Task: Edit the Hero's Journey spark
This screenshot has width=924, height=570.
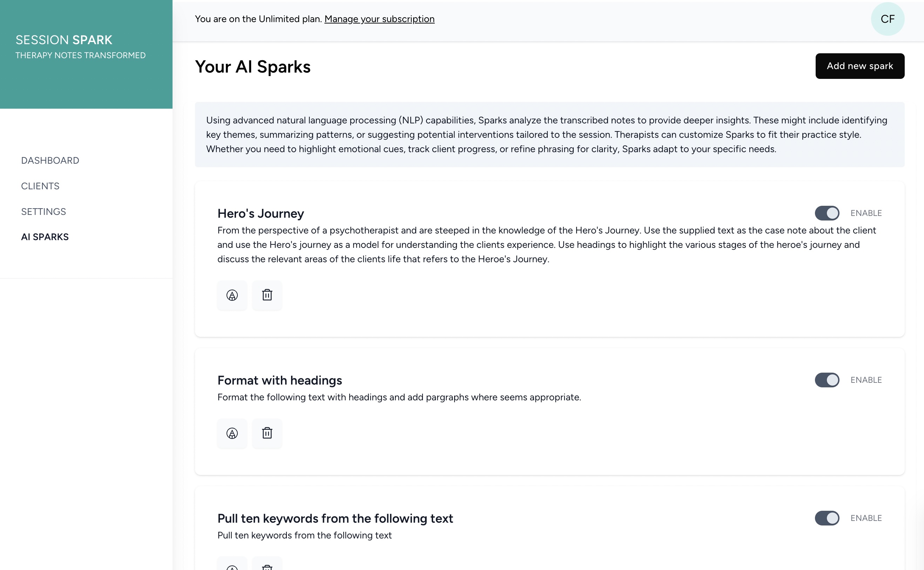Action: tap(232, 295)
